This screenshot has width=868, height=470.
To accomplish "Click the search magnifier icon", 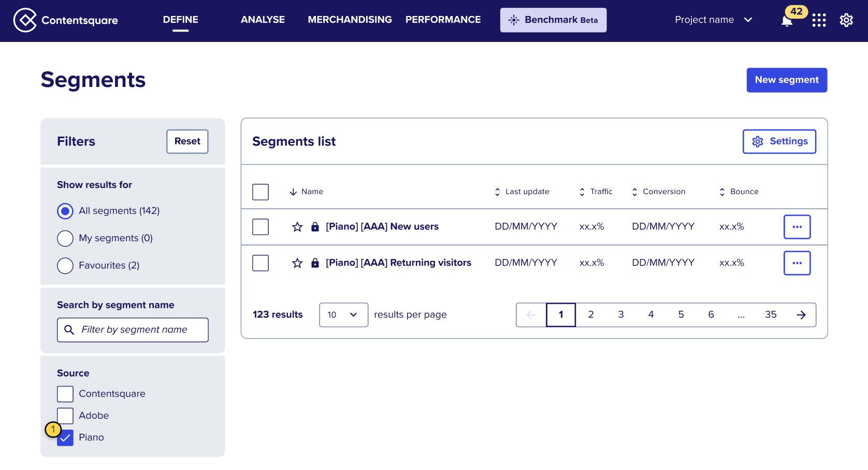I will [x=69, y=330].
